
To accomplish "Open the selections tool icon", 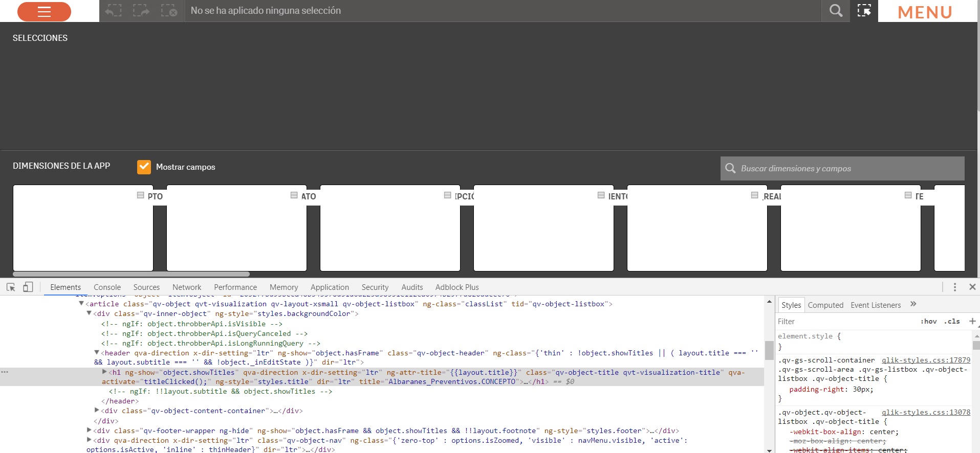I will click(864, 11).
